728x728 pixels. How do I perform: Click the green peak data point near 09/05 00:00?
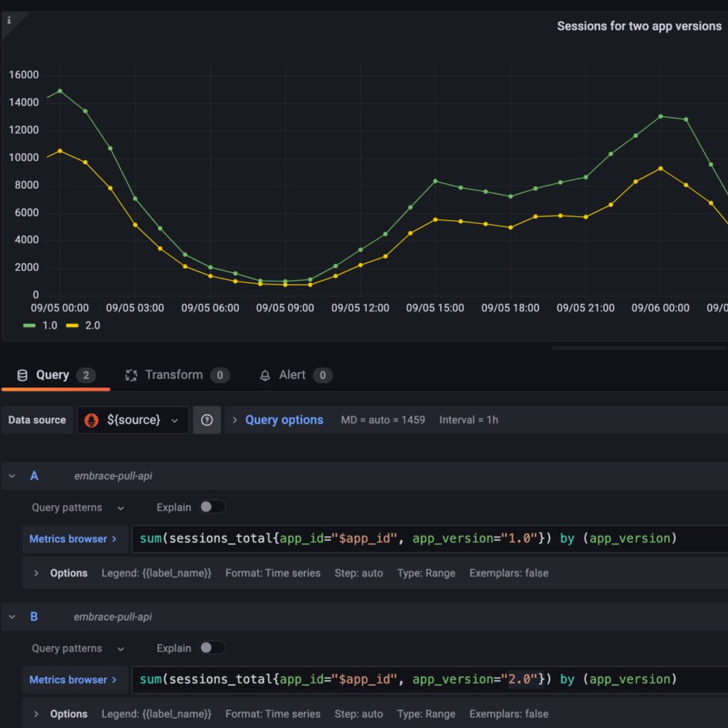coord(60,91)
